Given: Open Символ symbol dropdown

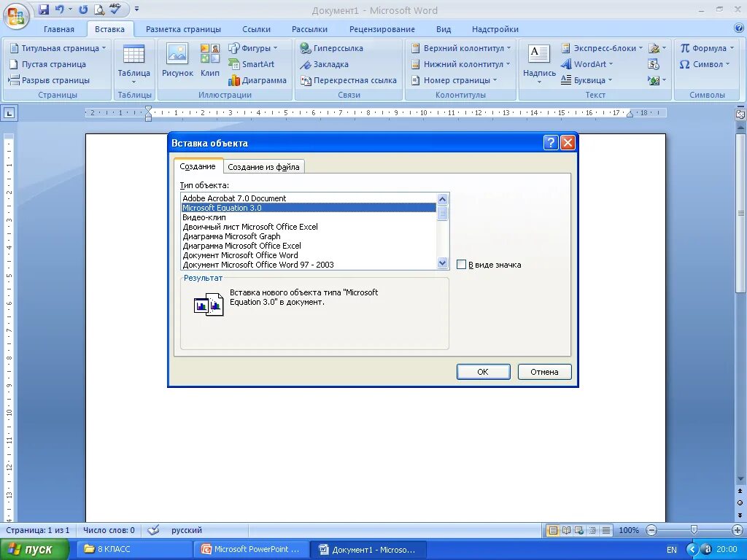Looking at the screenshot, I should [705, 64].
